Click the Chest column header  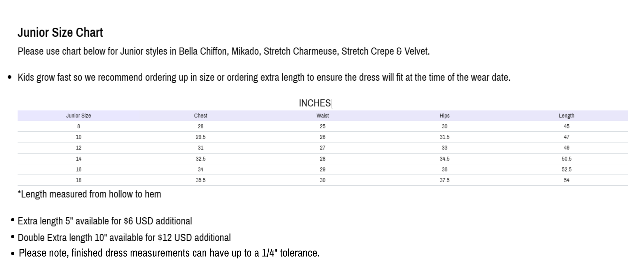(201, 116)
